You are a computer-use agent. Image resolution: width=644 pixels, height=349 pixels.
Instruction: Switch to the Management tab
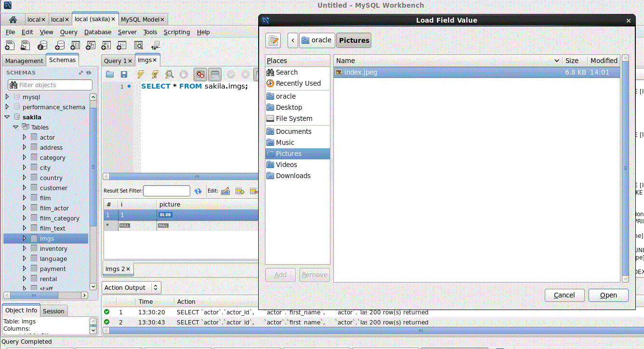coord(24,61)
